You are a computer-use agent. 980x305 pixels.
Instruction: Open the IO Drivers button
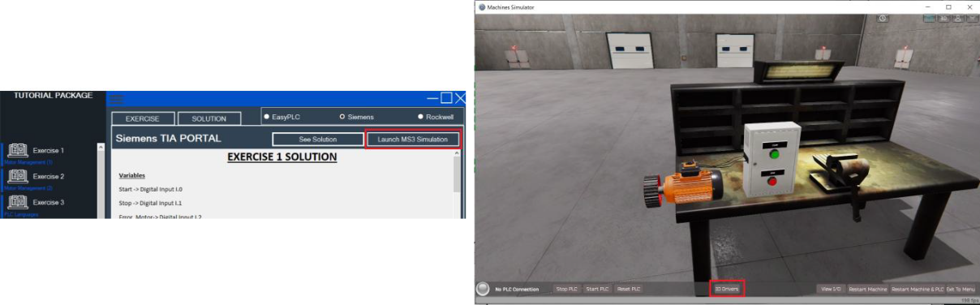[727, 288]
